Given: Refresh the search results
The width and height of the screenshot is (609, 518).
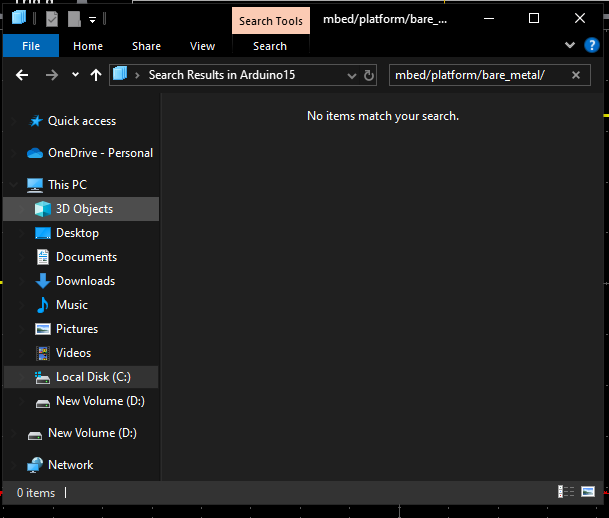Looking at the screenshot, I should 369,75.
